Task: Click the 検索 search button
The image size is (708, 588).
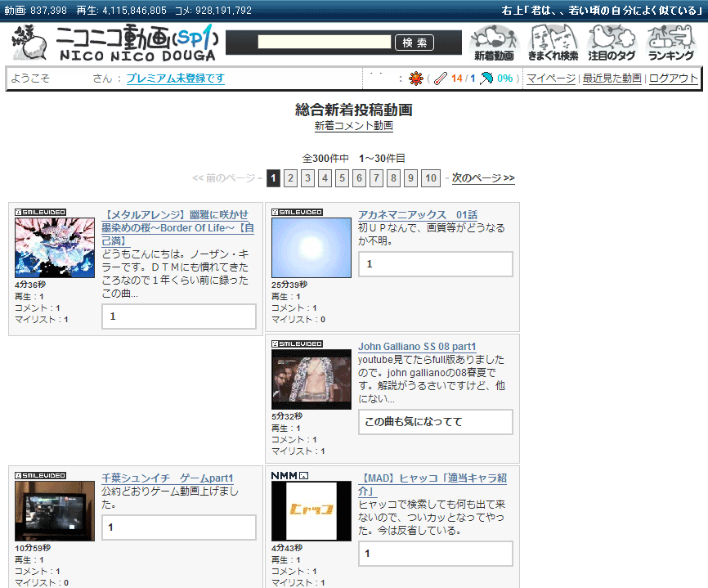Action: pyautogui.click(x=414, y=43)
